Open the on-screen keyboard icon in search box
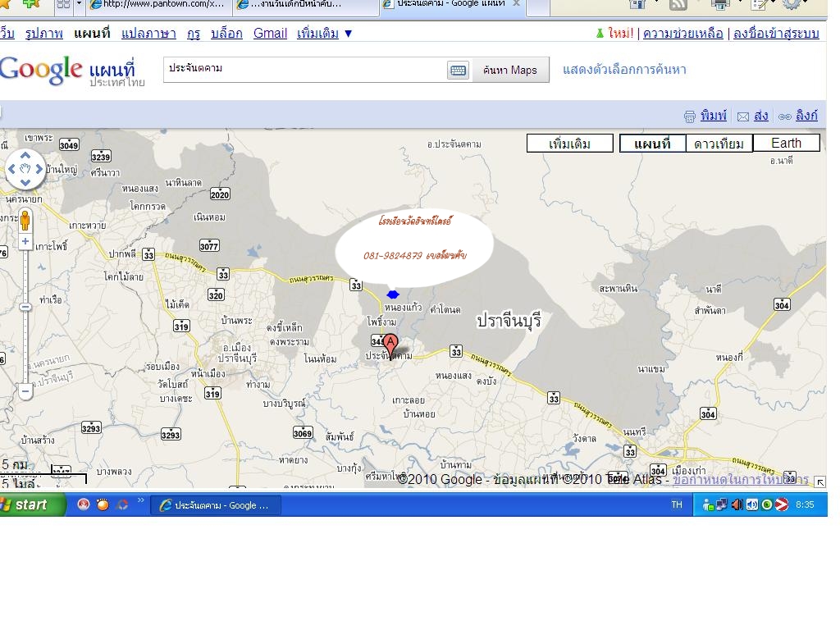Image resolution: width=840 pixels, height=630 pixels. pyautogui.click(x=458, y=71)
